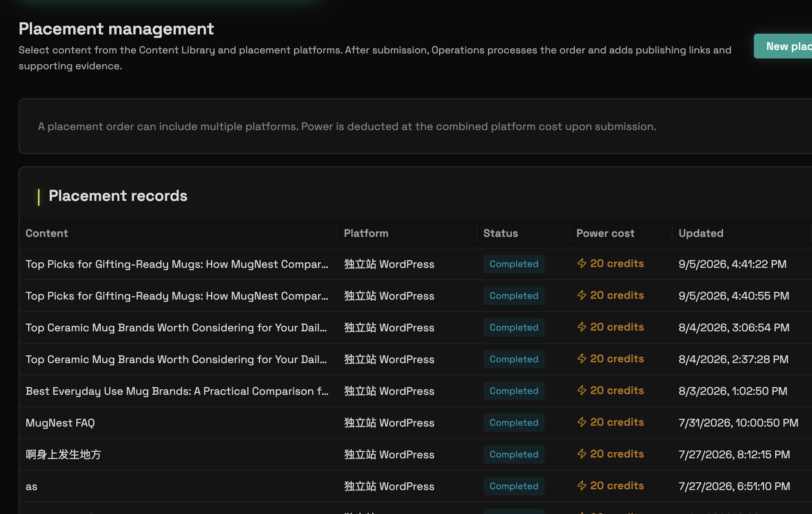This screenshot has width=812, height=514.
Task: Open the record titled as
Action: click(31, 486)
